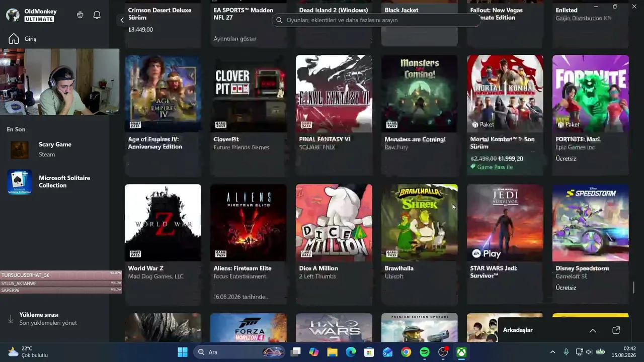Click the 16.08.2026 tarihinde text
644x362 pixels.
[242, 297]
